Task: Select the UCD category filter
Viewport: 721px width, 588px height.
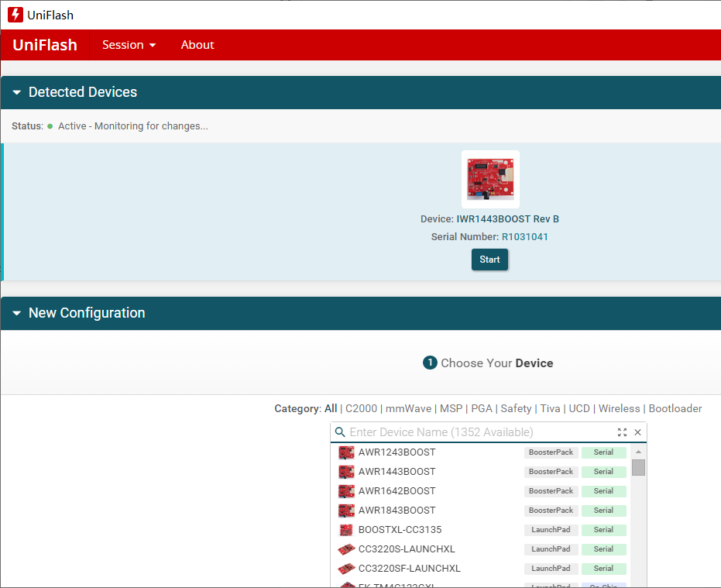Action: tap(579, 408)
